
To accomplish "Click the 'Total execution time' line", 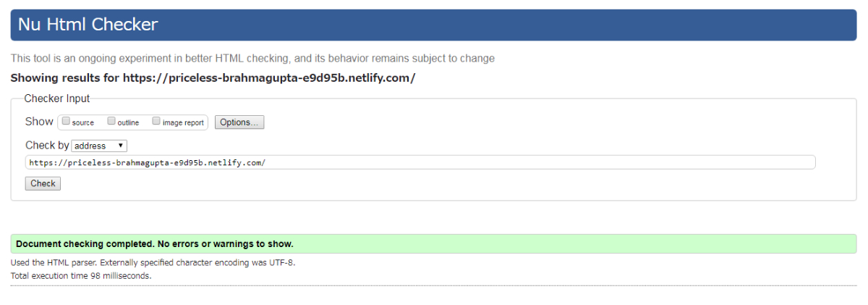I will [81, 275].
